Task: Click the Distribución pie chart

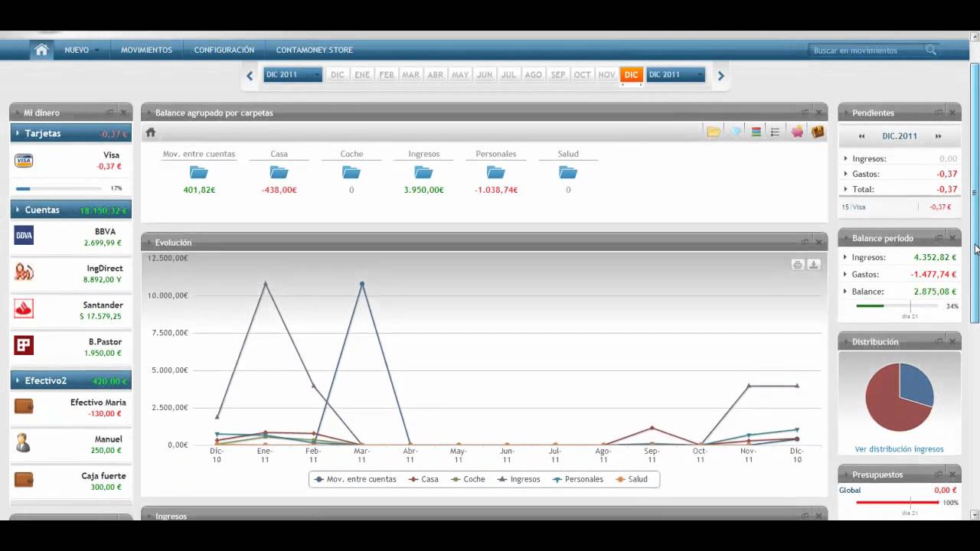Action: 900,396
